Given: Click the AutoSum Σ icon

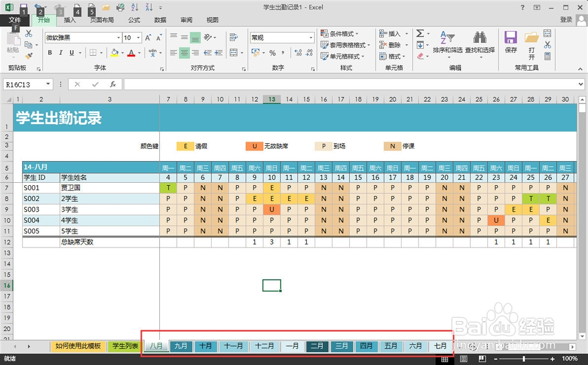Looking at the screenshot, I should click(420, 34).
